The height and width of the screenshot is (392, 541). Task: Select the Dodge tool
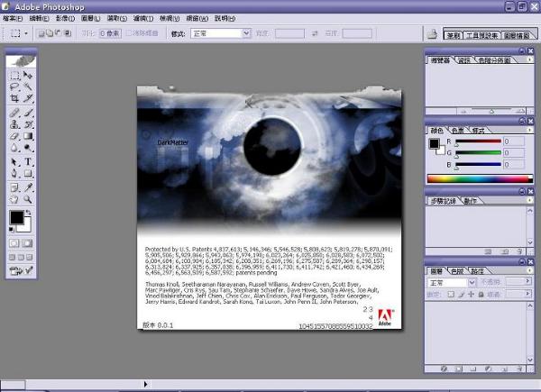click(x=28, y=148)
